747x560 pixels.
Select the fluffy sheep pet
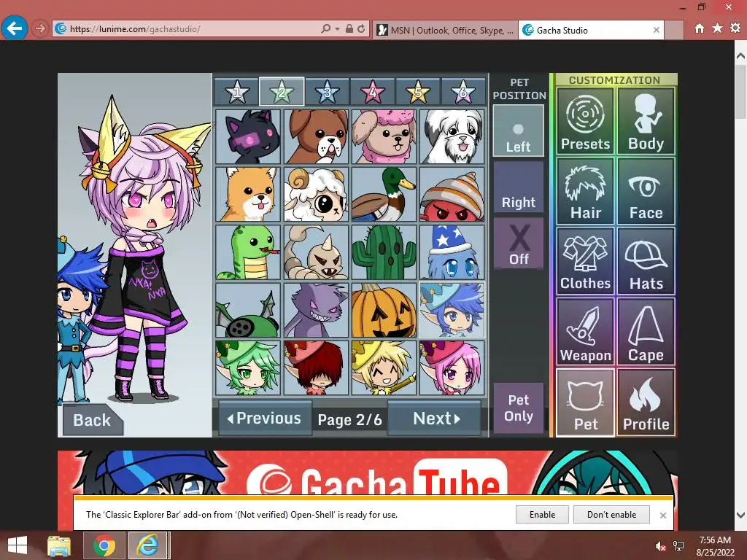[316, 194]
